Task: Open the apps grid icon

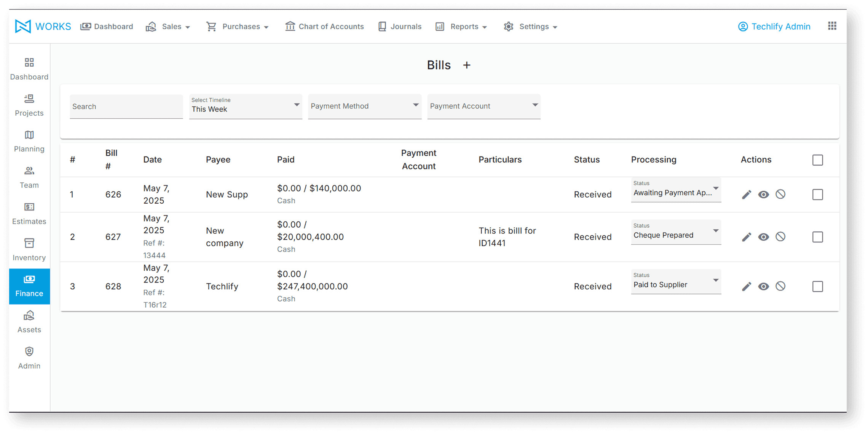Action: coord(832,26)
